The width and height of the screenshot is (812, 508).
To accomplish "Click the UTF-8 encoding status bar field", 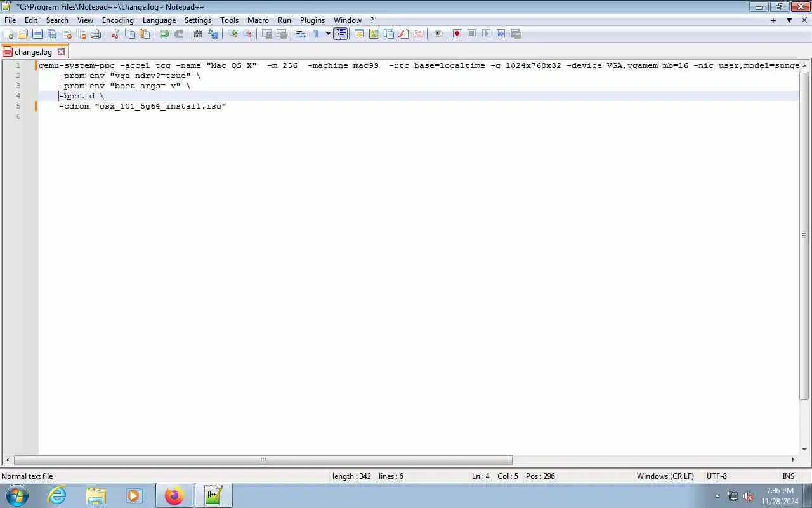I will click(717, 476).
